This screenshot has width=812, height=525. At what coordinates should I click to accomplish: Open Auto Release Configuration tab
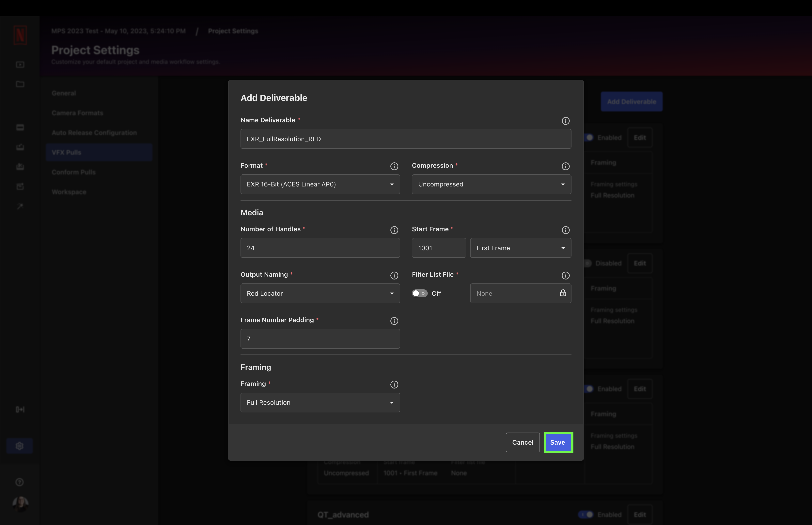(94, 133)
